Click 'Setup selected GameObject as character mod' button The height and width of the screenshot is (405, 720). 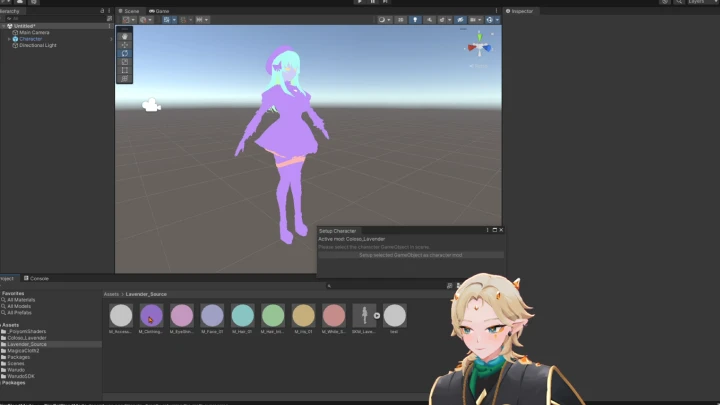411,255
